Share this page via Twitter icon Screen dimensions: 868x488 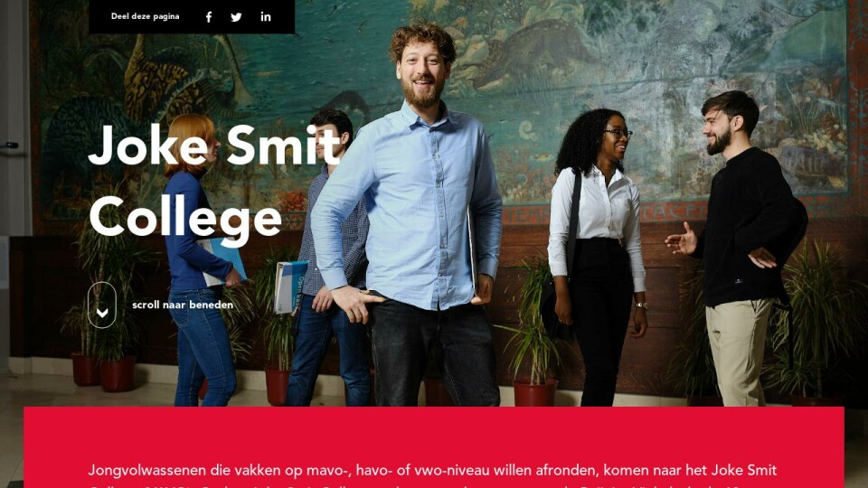(x=236, y=17)
